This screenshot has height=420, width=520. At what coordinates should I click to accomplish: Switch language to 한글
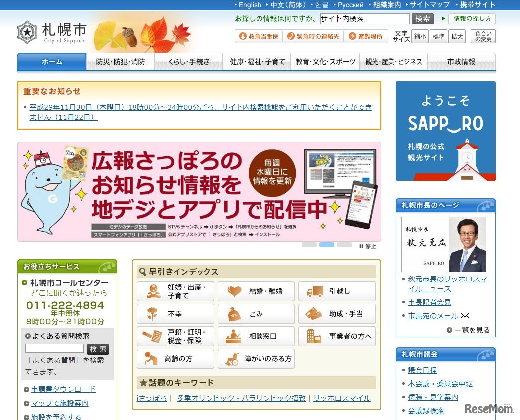[321, 5]
